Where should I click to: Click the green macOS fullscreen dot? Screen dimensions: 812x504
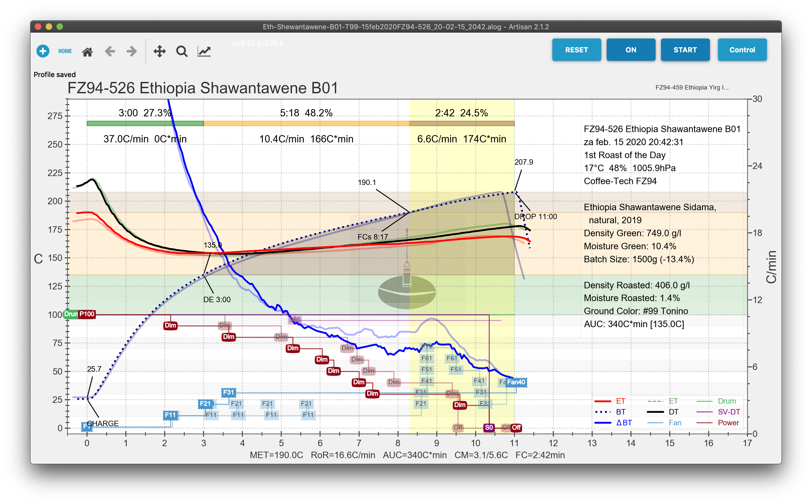(60, 27)
